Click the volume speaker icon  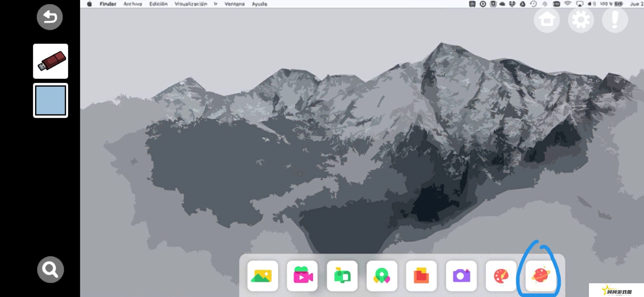pos(591,4)
